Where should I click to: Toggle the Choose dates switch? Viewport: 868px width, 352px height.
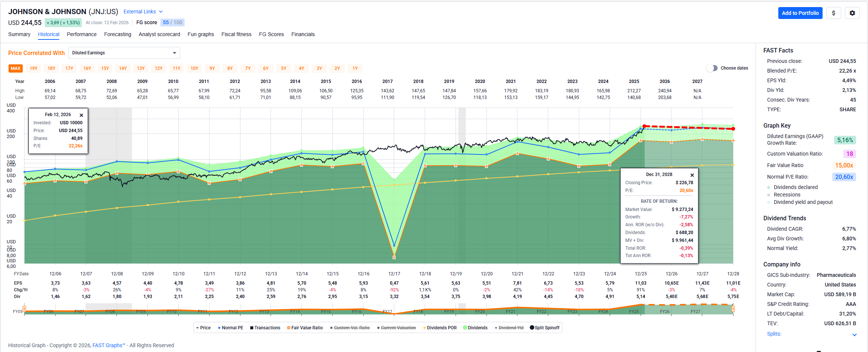coord(712,68)
